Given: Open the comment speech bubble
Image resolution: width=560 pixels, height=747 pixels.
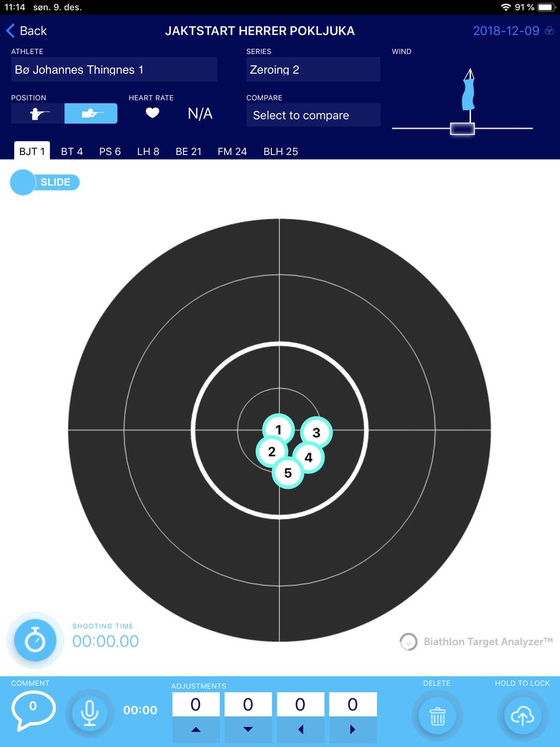Looking at the screenshot, I should point(33,711).
